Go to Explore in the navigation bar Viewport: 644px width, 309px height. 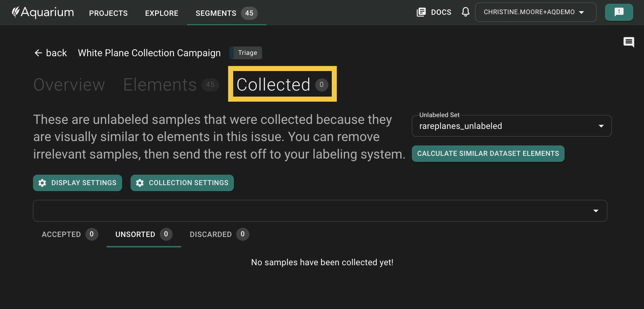(x=162, y=13)
